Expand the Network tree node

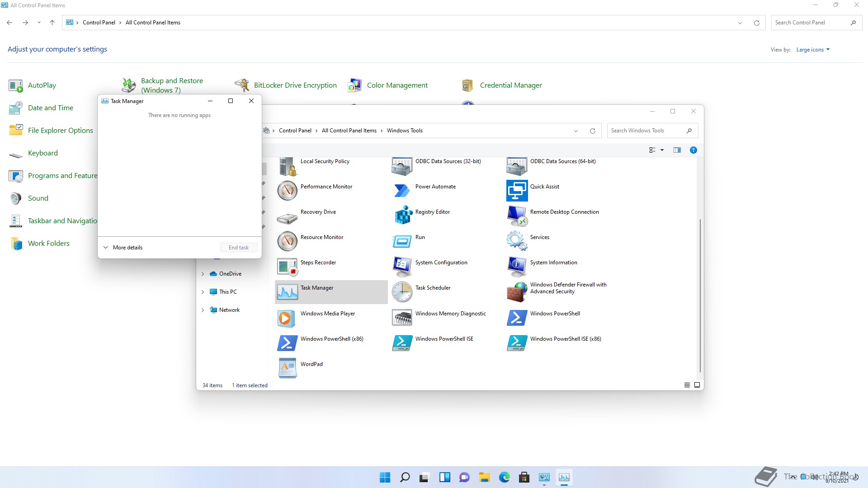tap(203, 310)
